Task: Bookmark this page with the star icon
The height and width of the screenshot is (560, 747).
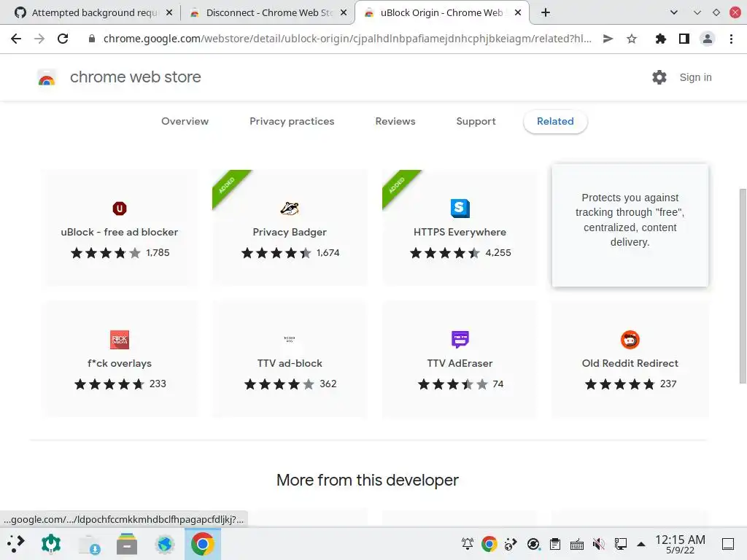Action: pyautogui.click(x=632, y=39)
